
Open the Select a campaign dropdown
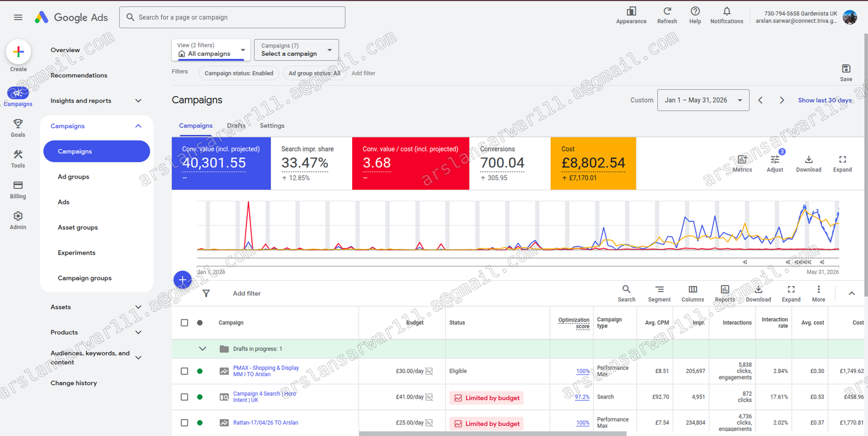[296, 50]
